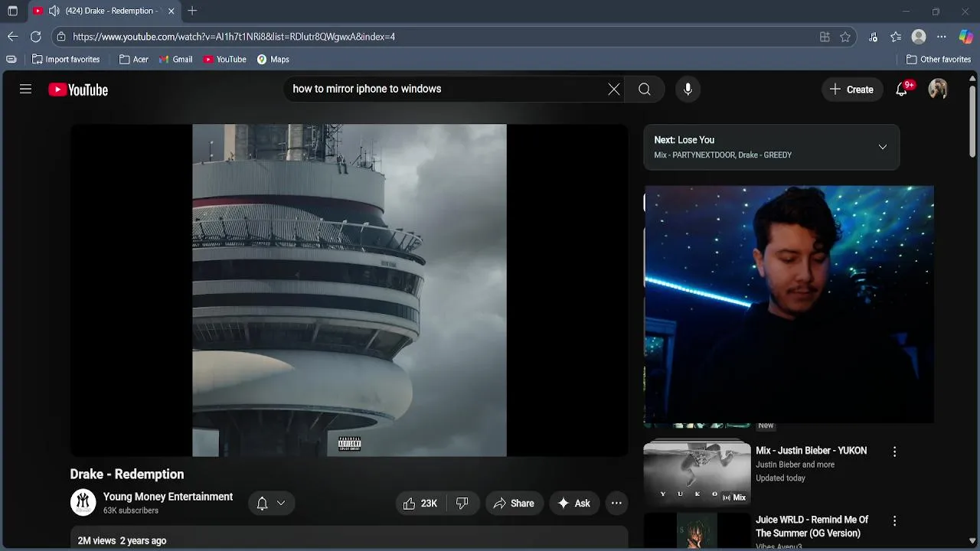Open the YouTube hamburger guide menu
This screenshot has width=980, height=551.
(25, 90)
